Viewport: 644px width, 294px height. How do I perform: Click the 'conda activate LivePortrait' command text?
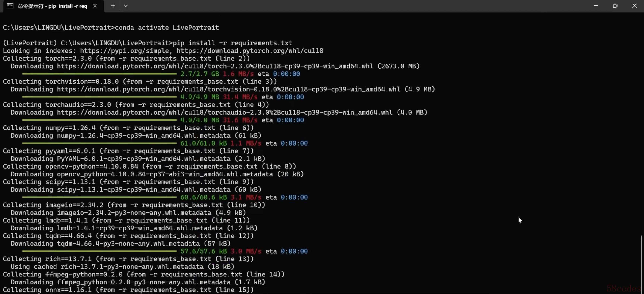point(167,27)
